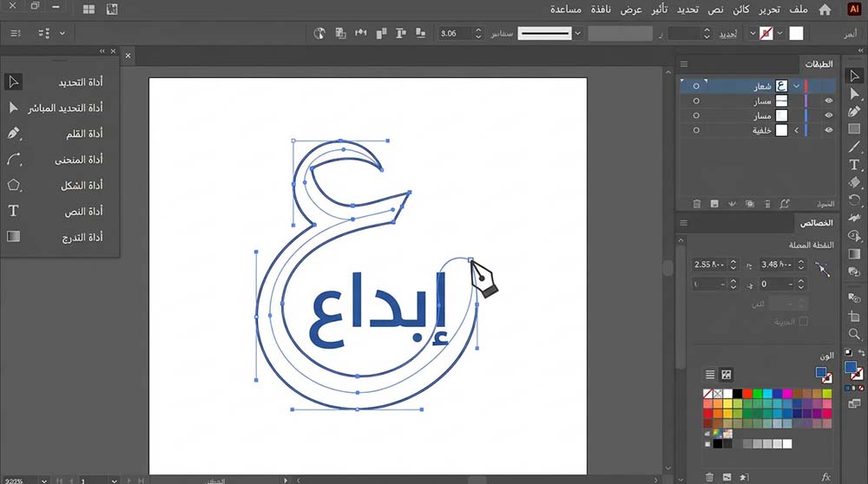This screenshot has width=868, height=484.
Task: Pick the red swatch in the top row
Action: coord(747,394)
